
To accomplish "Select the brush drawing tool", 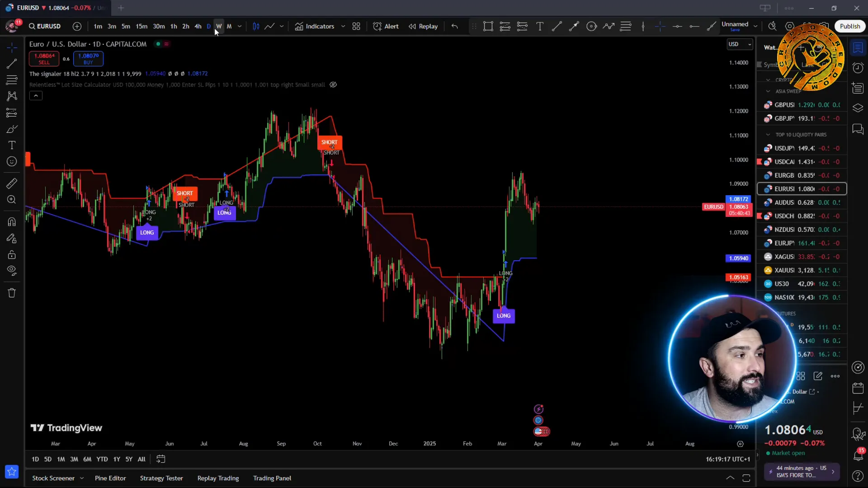I will tap(12, 129).
